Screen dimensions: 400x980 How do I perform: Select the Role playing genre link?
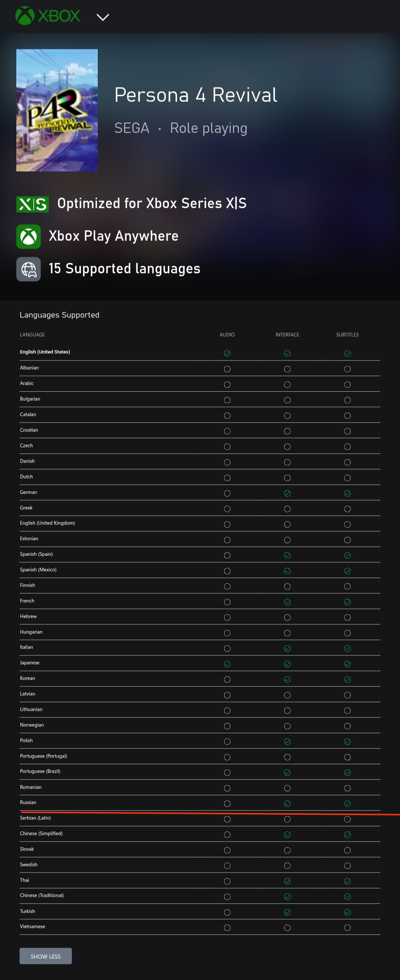pyautogui.click(x=209, y=128)
